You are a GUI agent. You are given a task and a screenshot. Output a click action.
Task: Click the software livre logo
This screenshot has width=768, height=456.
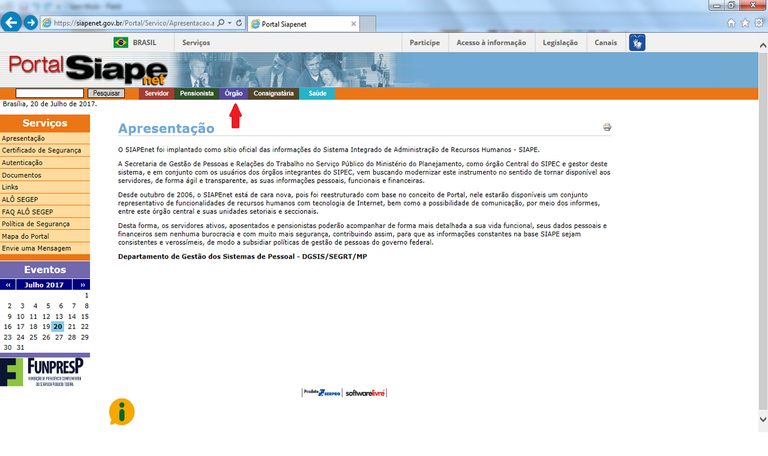click(365, 393)
